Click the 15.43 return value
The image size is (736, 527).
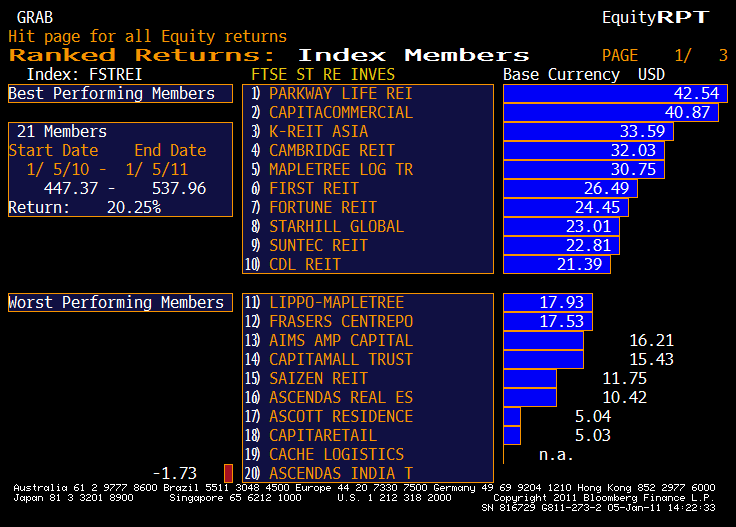click(652, 359)
